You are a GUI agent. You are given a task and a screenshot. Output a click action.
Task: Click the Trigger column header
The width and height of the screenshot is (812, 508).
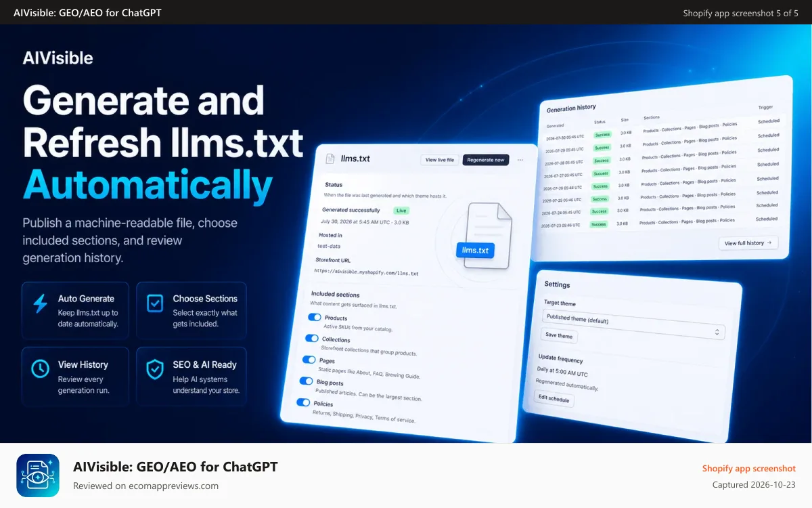tap(765, 107)
